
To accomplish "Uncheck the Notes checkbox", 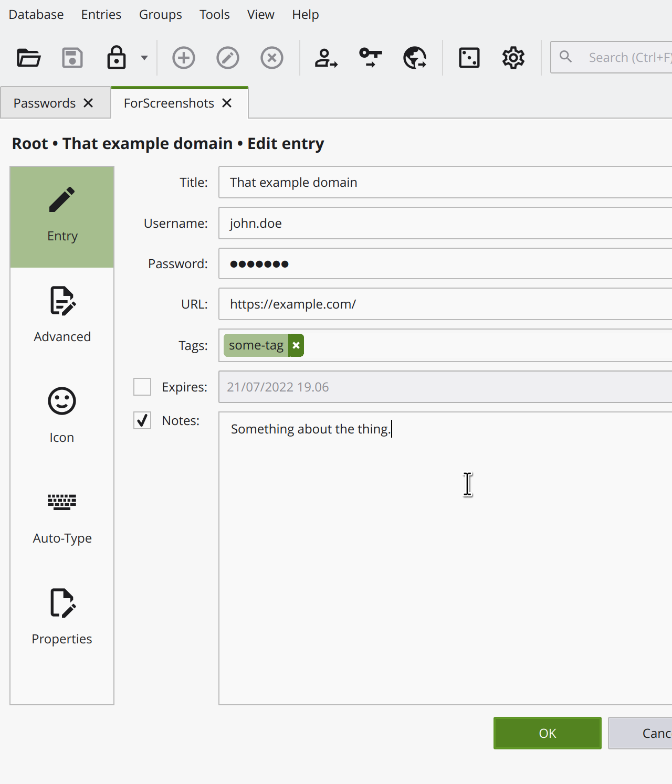I will coord(142,420).
